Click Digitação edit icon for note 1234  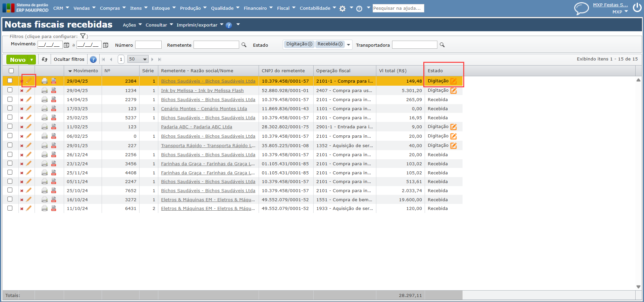(x=453, y=90)
